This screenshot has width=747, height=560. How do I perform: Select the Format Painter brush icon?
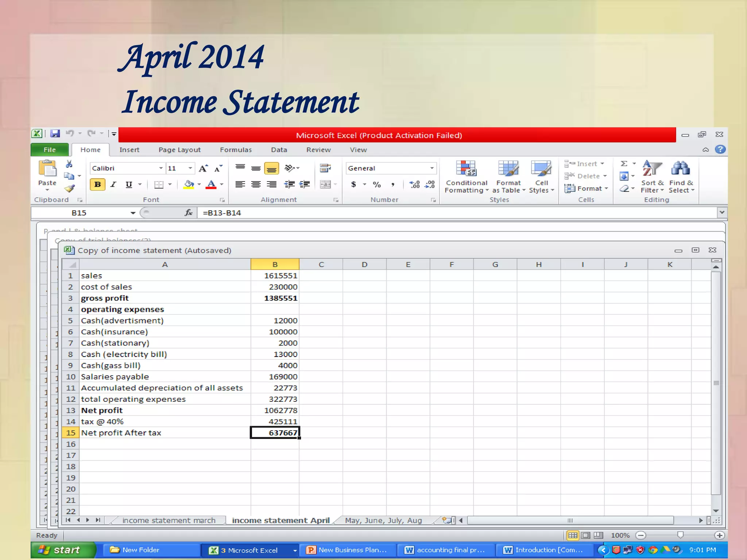click(x=69, y=188)
